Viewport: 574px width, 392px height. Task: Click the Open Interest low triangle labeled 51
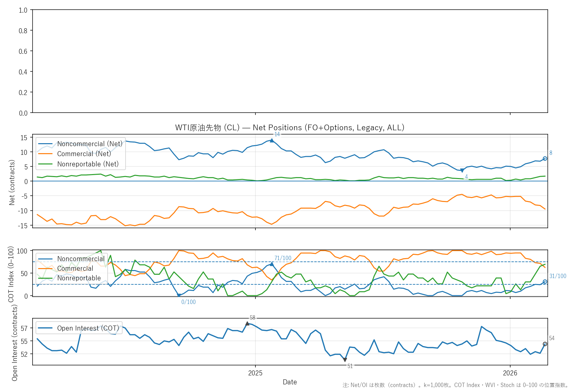click(x=345, y=360)
